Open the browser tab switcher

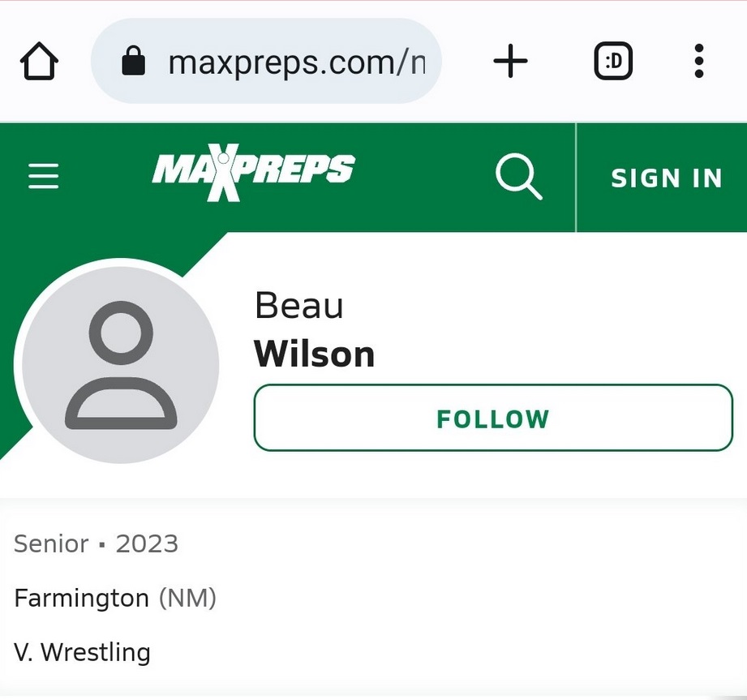coord(612,60)
